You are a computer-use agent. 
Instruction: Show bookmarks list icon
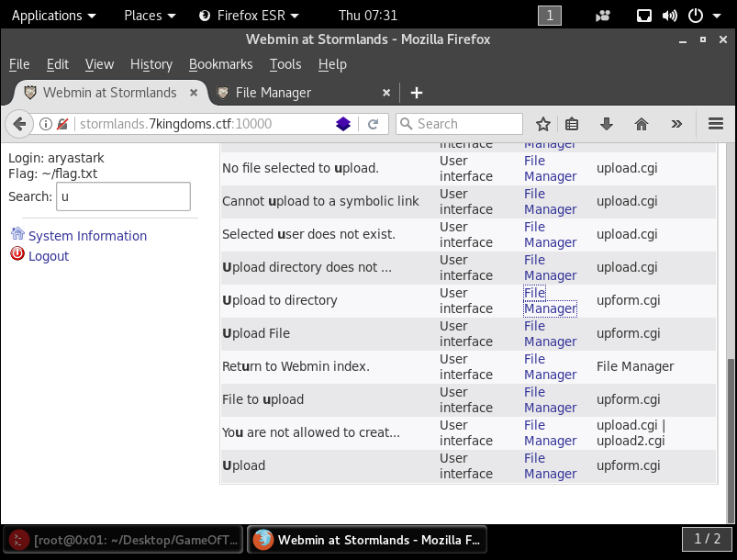(572, 124)
